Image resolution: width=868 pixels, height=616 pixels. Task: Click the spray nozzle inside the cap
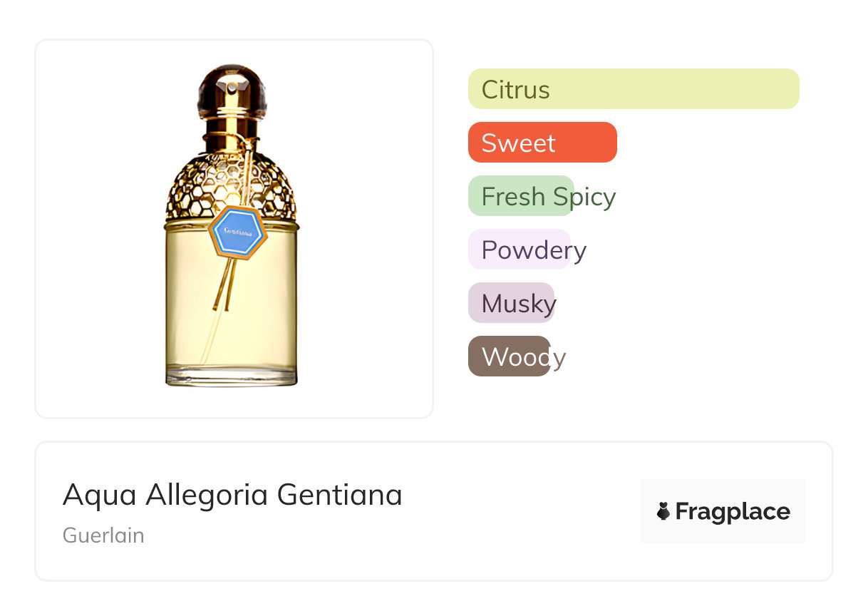tap(232, 87)
